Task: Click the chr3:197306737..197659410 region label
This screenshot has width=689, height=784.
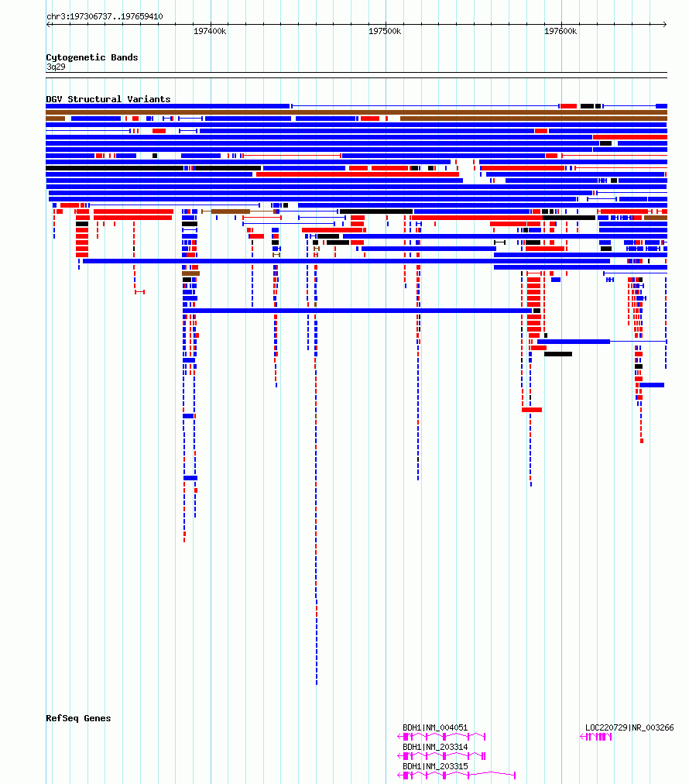Action: tap(105, 16)
